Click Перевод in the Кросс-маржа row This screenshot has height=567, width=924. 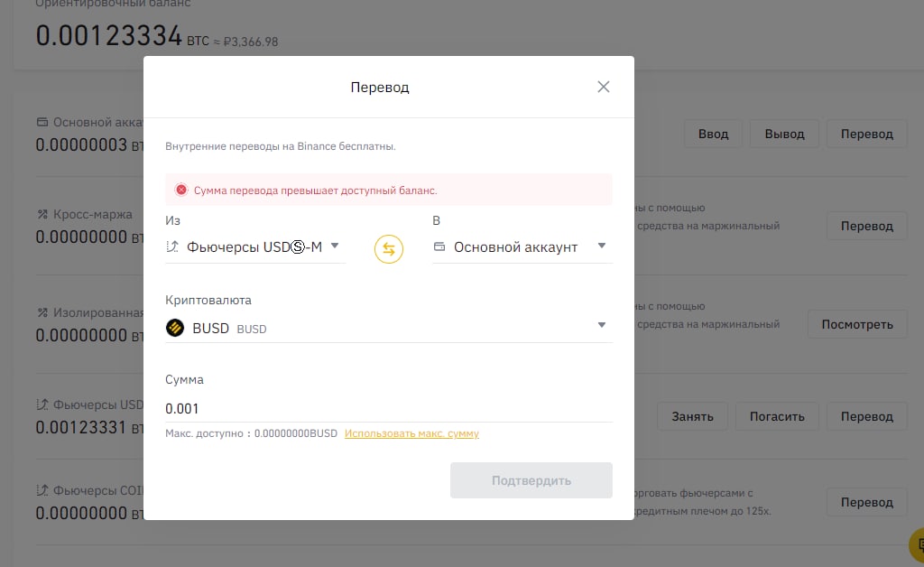[x=867, y=226]
